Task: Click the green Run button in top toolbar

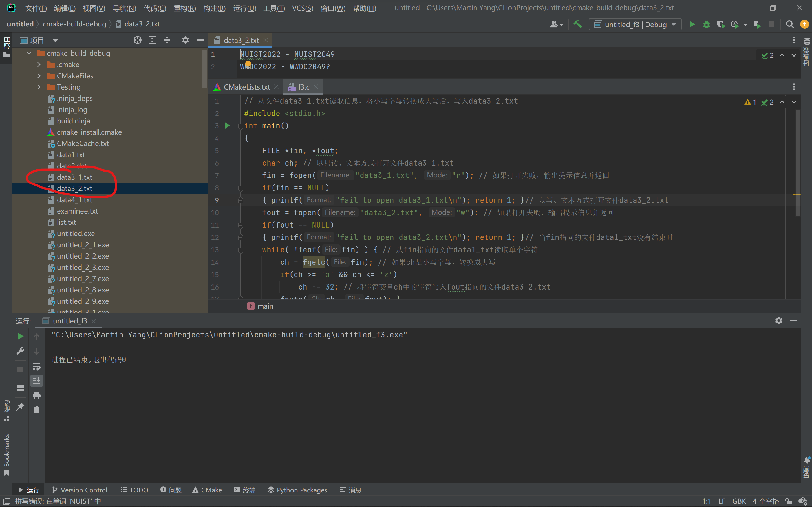Action: pos(692,25)
